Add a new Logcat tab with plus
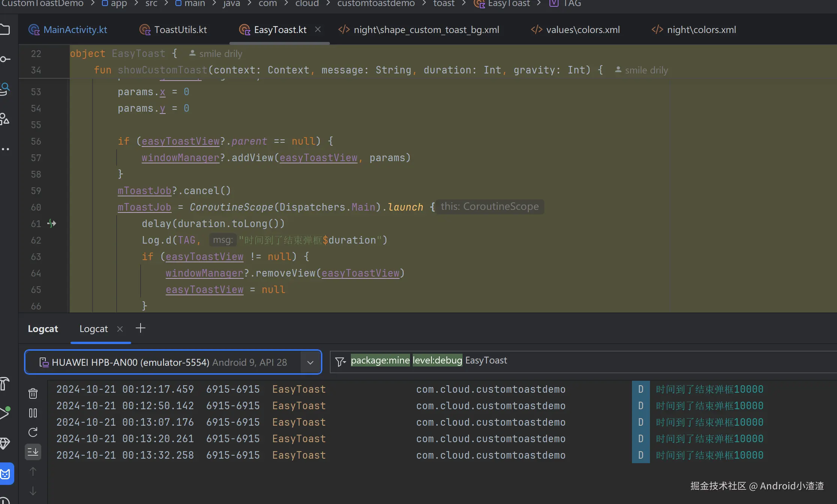The height and width of the screenshot is (504, 837). tap(141, 328)
